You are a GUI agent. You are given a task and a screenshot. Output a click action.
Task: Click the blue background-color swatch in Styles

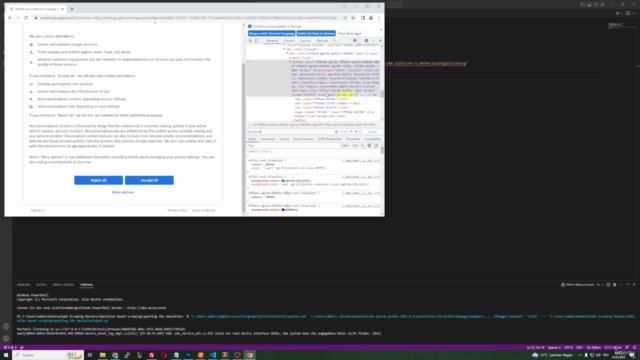pyautogui.click(x=283, y=181)
